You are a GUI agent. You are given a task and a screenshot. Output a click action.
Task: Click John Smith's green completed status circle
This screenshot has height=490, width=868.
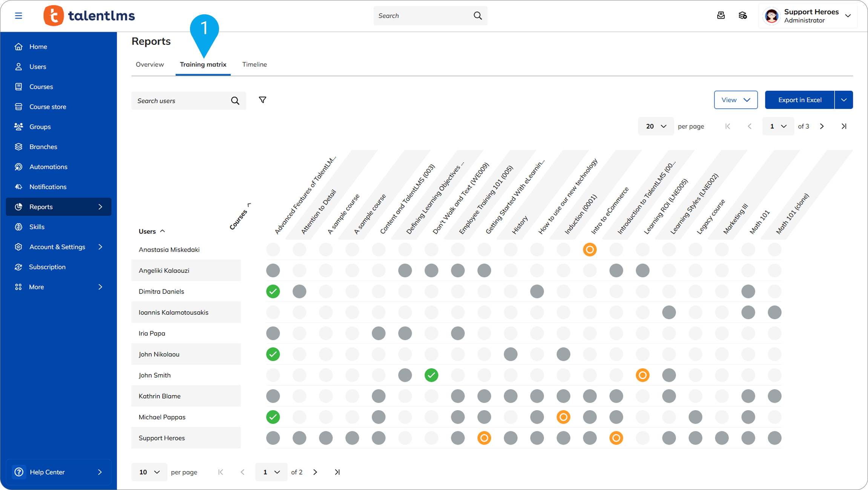click(x=431, y=375)
